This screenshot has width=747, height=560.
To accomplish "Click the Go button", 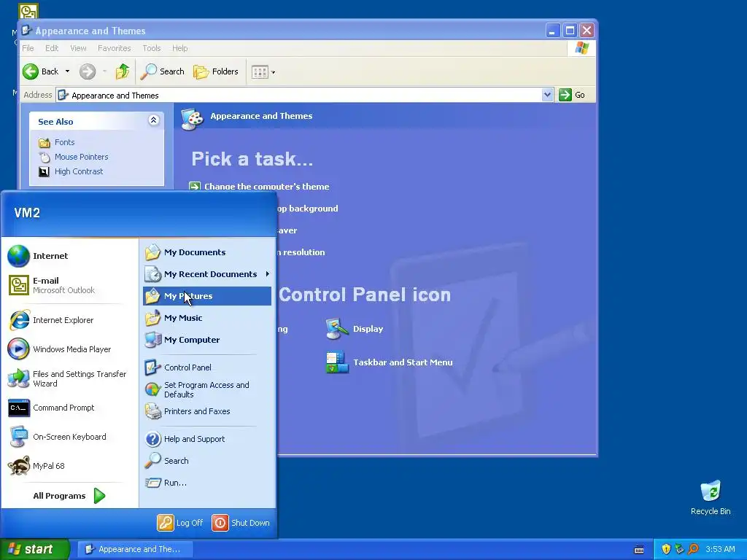I will pos(572,95).
